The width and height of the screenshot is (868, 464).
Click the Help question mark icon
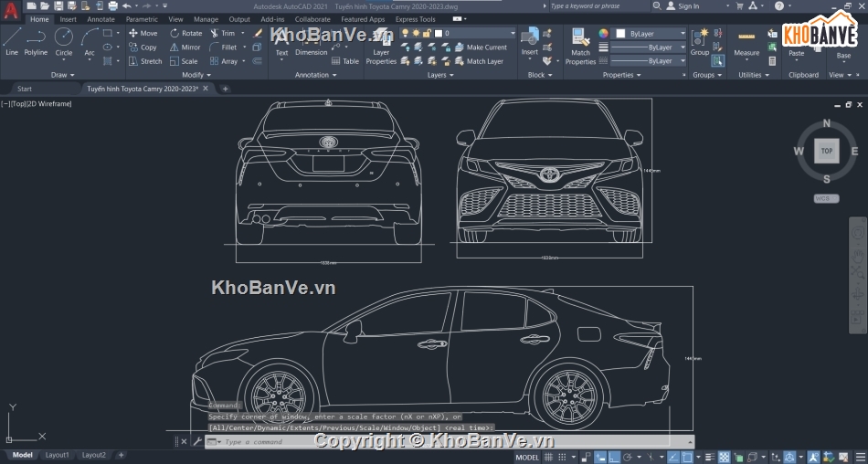tap(778, 6)
